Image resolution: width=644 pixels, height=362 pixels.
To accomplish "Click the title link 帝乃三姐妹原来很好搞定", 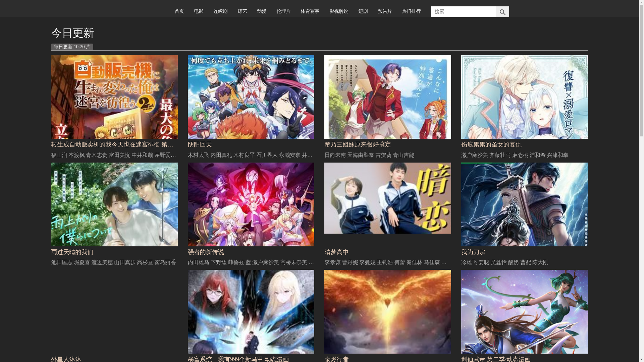I will pyautogui.click(x=358, y=144).
